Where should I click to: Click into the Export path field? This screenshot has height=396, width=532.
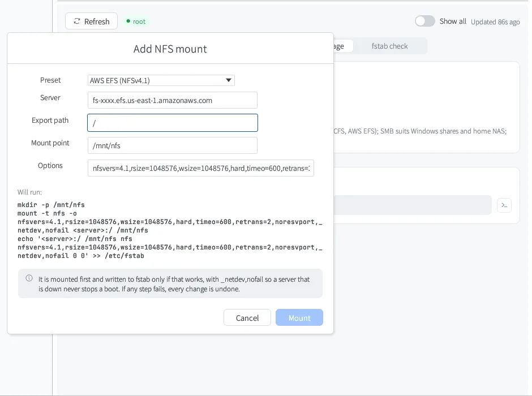click(173, 123)
